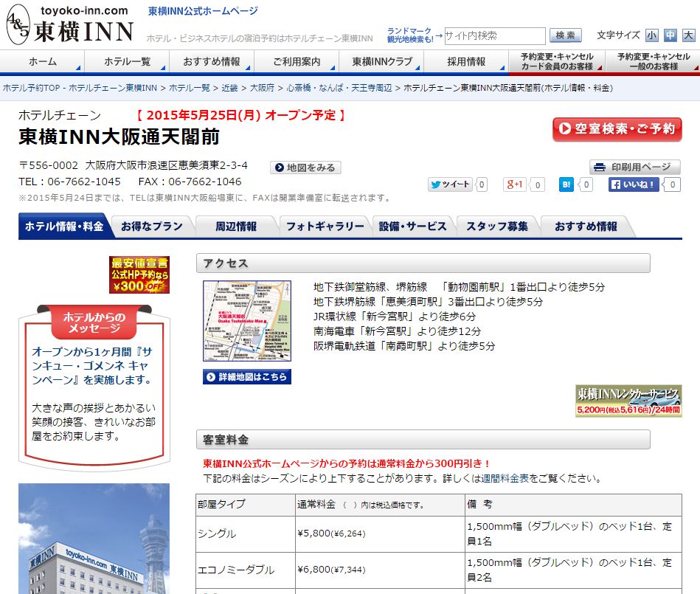
Task: Click the オープンから1ヶ月間 campaign message
Action: click(x=92, y=365)
